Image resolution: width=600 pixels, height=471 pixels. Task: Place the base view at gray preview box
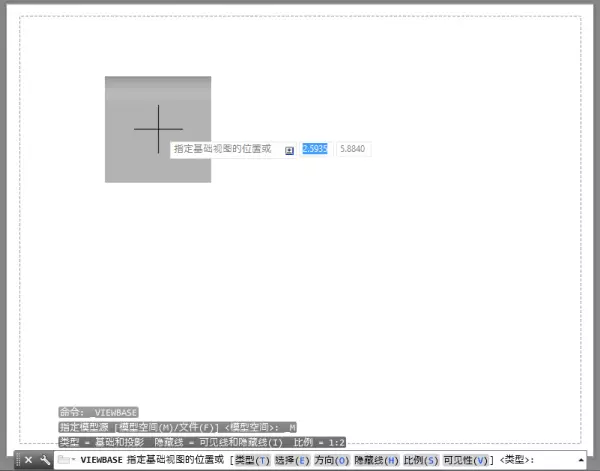(x=158, y=129)
